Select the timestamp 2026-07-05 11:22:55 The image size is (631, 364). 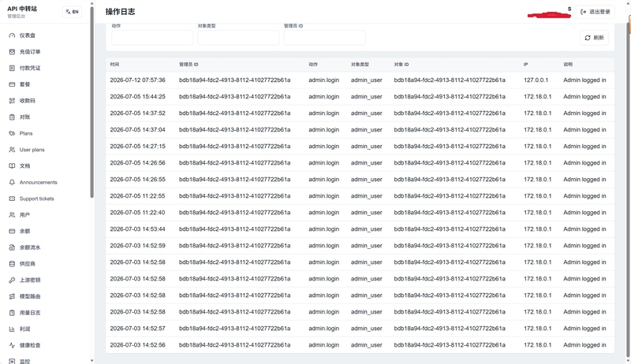coord(137,196)
